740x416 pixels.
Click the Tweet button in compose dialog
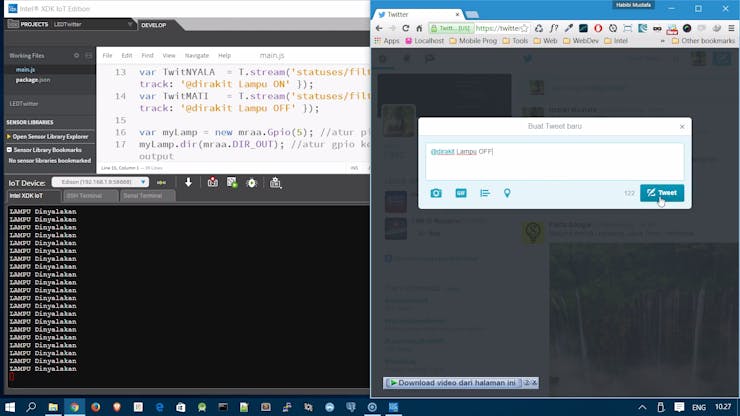[662, 193]
